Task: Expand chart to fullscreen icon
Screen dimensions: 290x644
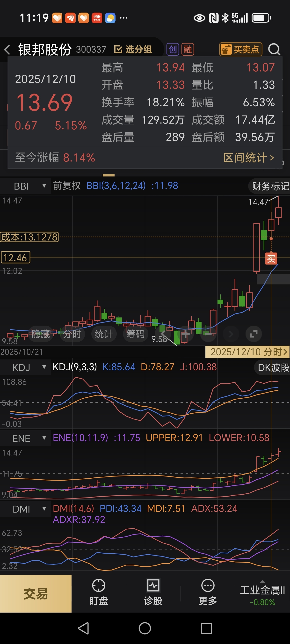Action: pyautogui.click(x=254, y=334)
